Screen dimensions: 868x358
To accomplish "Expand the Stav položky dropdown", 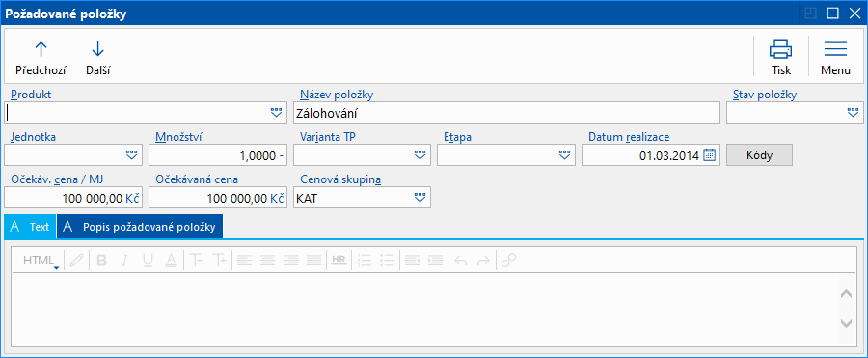I will tap(853, 113).
